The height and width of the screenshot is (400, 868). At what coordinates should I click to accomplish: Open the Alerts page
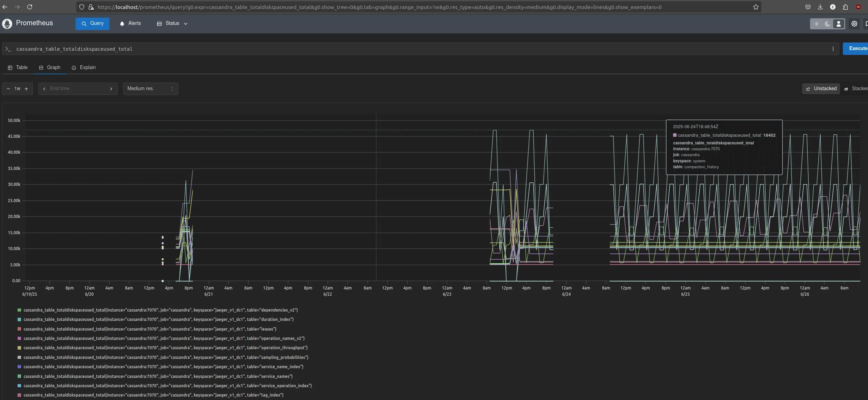tap(130, 23)
